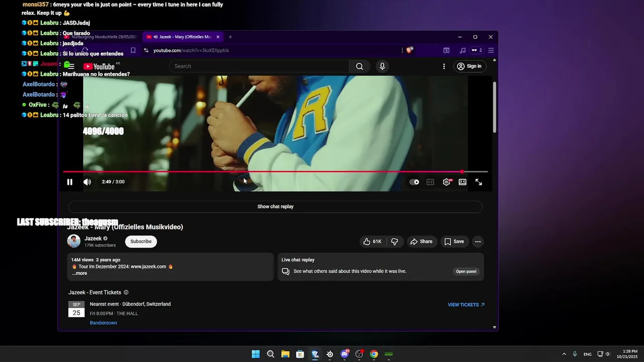Click Open panel for live chat replay
Viewport: 644px width, 362px height.
(x=466, y=271)
